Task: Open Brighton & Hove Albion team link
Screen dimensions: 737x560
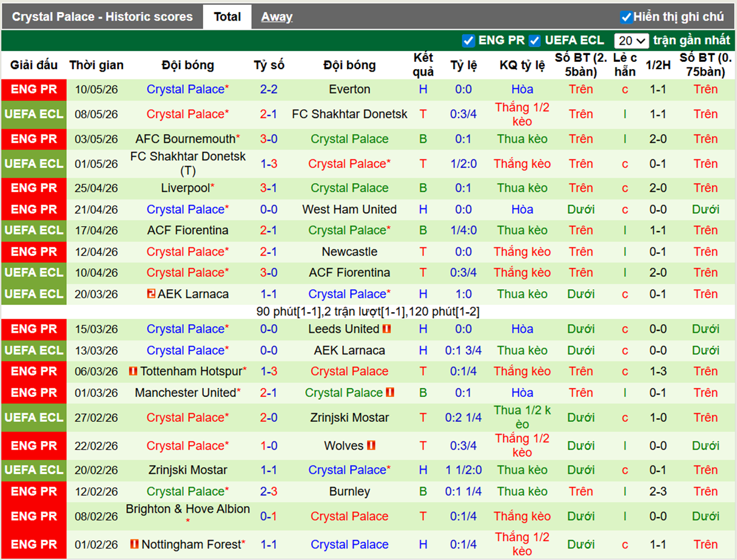Action: 187,509
